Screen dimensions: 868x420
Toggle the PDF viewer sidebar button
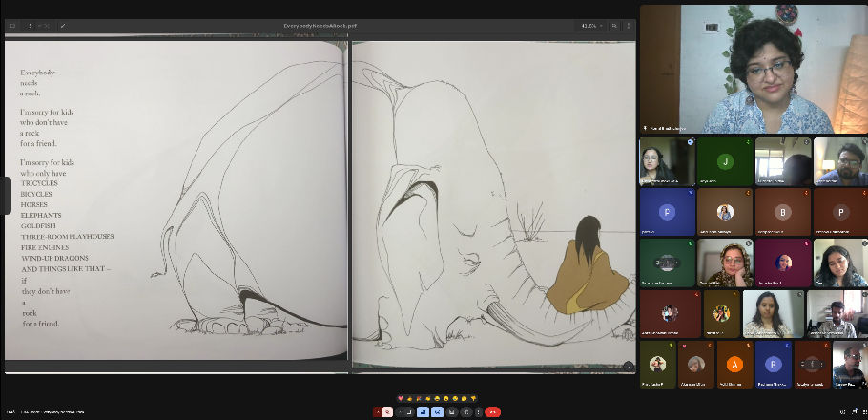(11, 26)
